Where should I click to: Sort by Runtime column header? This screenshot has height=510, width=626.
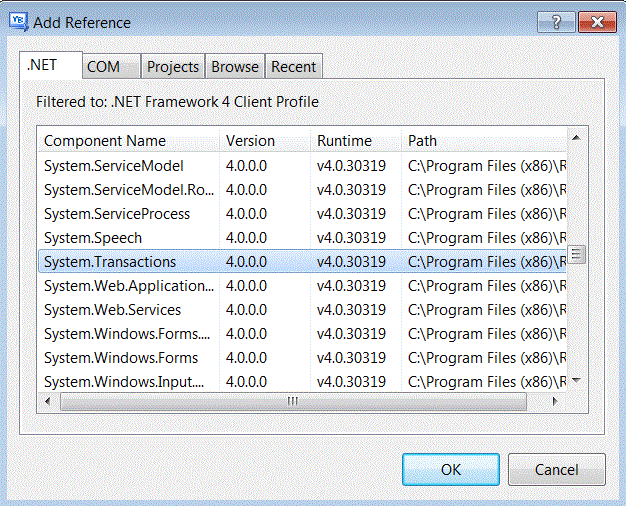point(356,141)
